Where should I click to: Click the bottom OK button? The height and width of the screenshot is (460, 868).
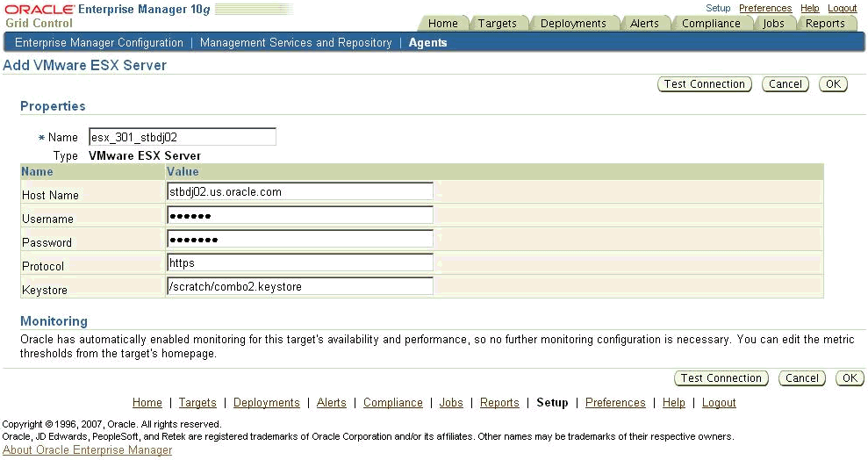point(850,378)
